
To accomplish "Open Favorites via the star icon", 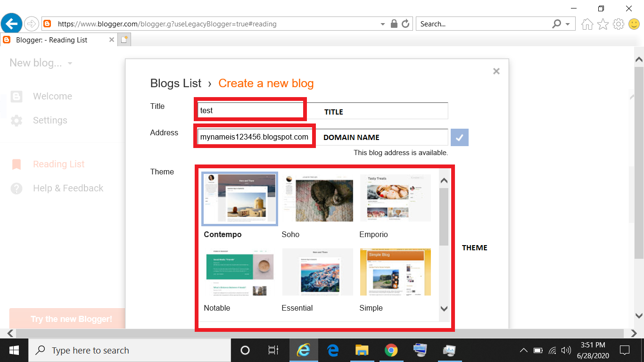I will tap(603, 24).
